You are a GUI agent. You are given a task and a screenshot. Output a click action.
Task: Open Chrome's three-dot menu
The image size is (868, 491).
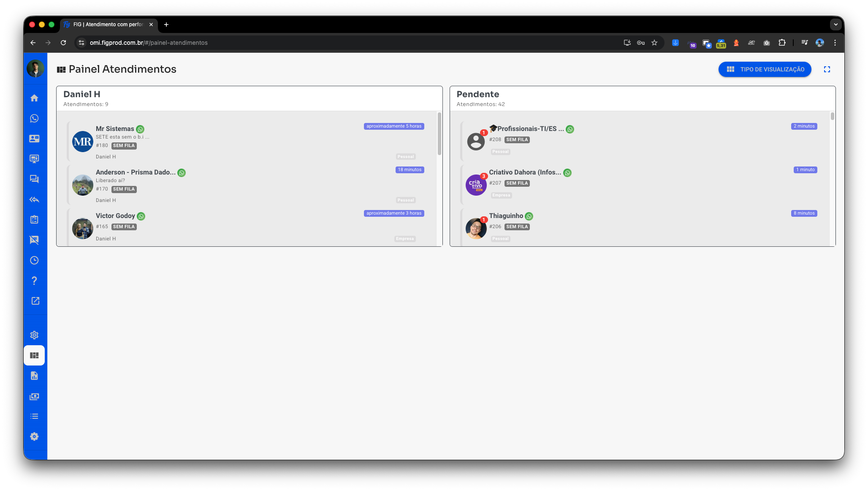835,43
